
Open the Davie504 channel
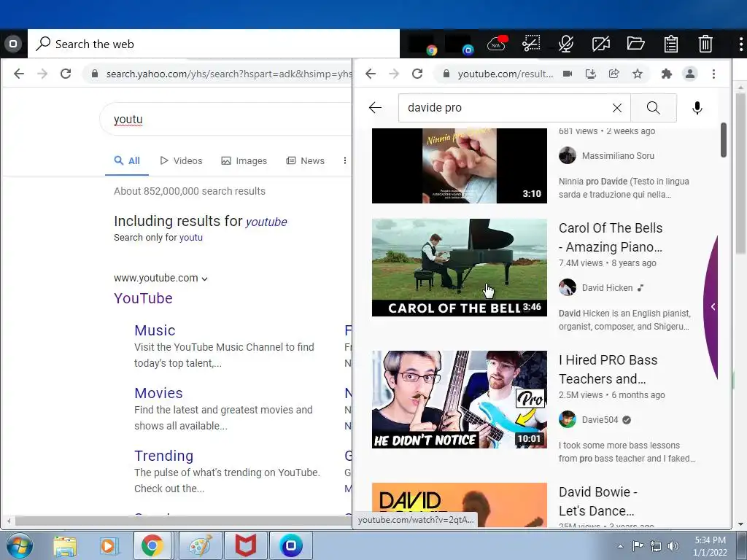600,419
